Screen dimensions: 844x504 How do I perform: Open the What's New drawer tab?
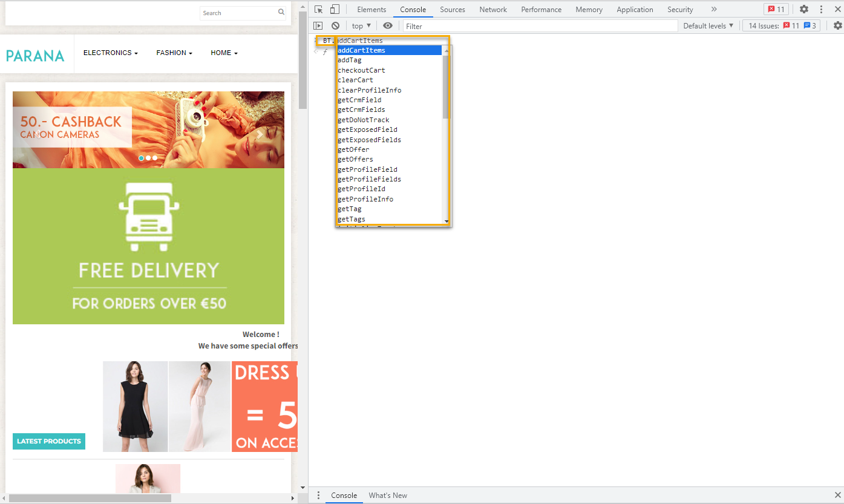(388, 495)
